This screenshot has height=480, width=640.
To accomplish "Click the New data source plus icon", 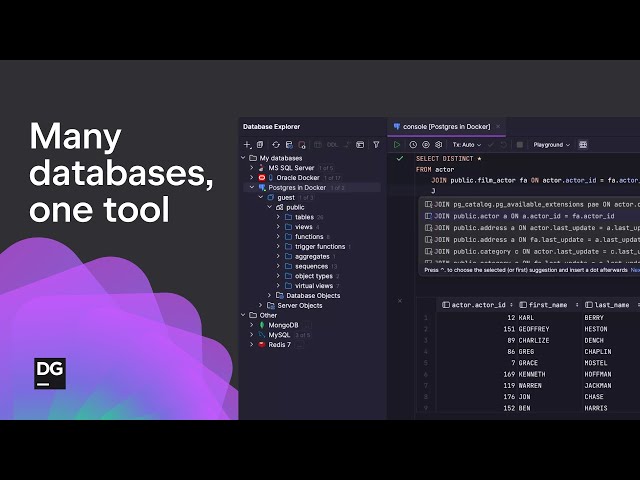I will (247, 145).
